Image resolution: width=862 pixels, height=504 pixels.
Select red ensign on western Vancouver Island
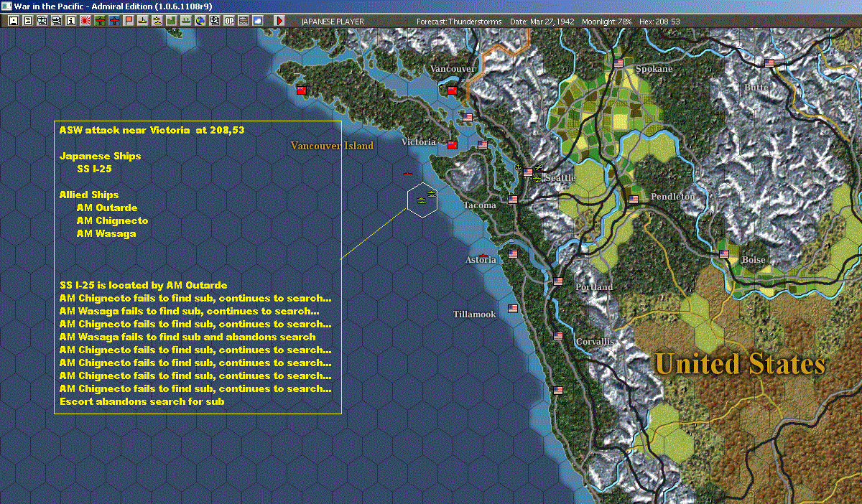coord(302,90)
